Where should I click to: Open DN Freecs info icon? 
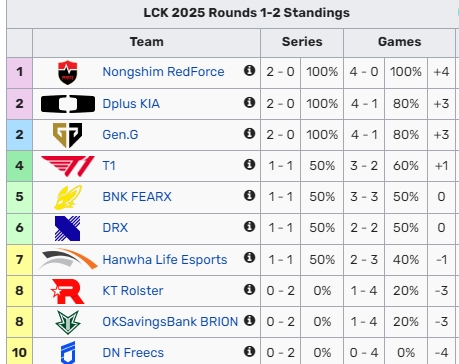(x=249, y=351)
